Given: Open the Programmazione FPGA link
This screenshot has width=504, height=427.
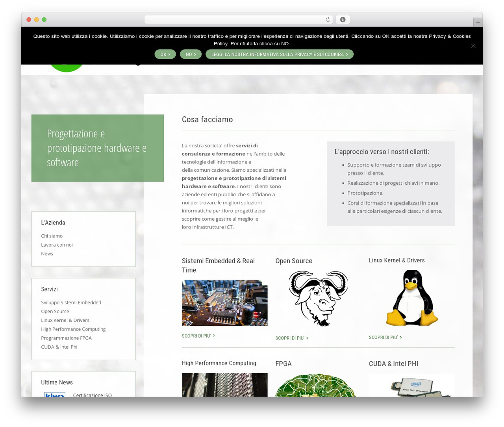Looking at the screenshot, I should click(66, 338).
